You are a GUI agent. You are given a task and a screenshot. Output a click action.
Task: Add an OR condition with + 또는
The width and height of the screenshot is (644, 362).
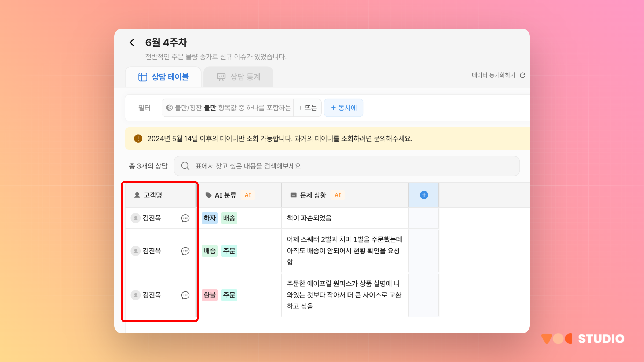click(x=308, y=108)
